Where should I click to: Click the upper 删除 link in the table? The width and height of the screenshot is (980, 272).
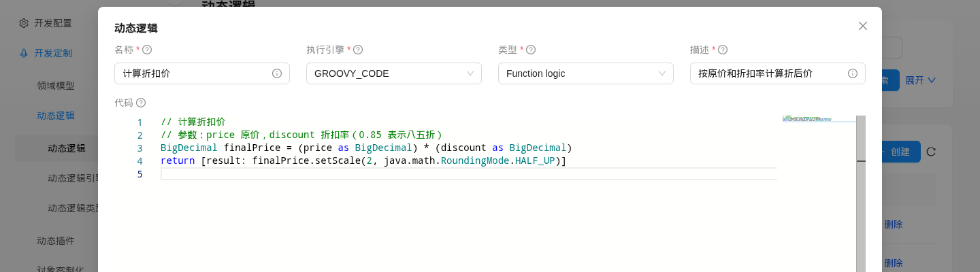(x=893, y=224)
